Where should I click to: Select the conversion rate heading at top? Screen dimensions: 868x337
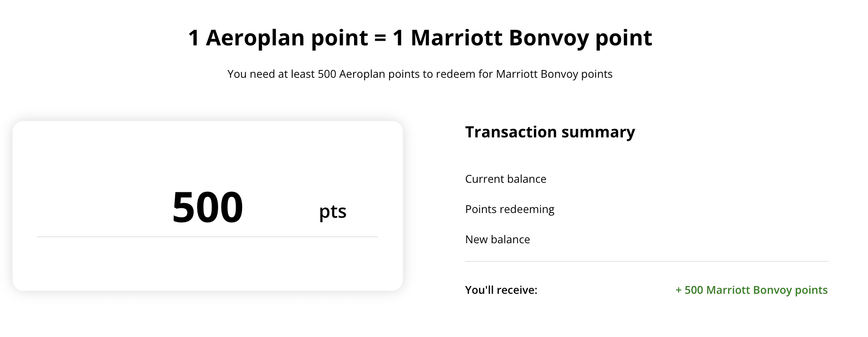click(x=420, y=38)
